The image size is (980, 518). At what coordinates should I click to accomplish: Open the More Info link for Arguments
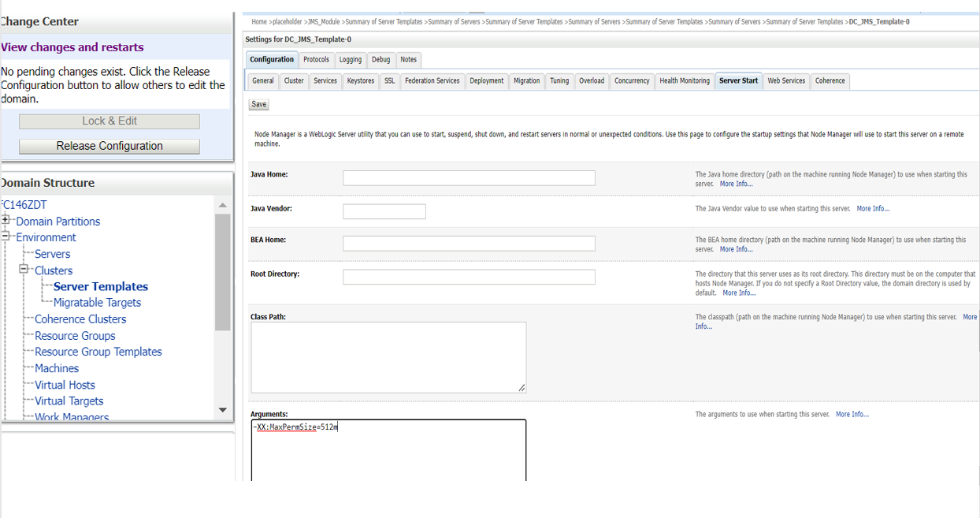[852, 414]
